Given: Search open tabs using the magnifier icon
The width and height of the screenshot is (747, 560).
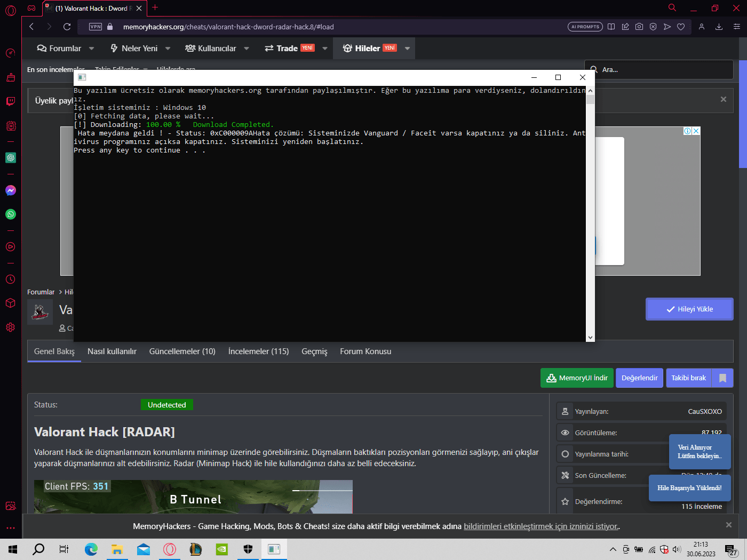Looking at the screenshot, I should pos(672,8).
